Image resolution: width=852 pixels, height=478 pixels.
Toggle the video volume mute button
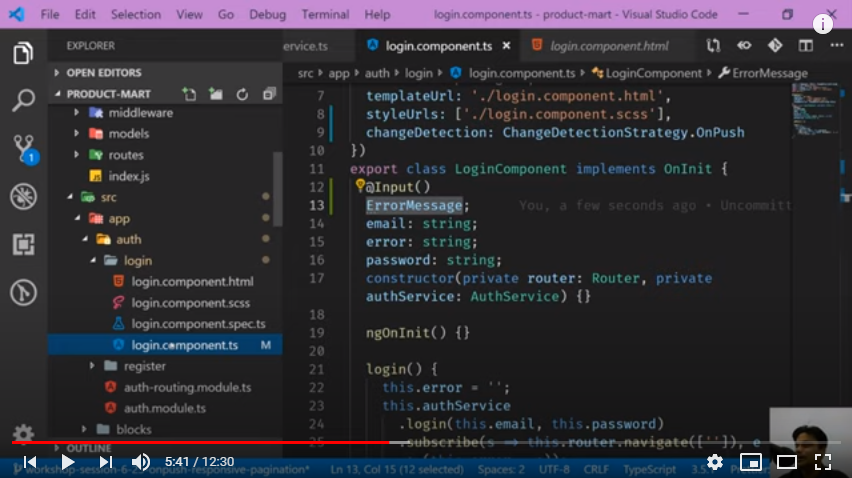(x=141, y=462)
